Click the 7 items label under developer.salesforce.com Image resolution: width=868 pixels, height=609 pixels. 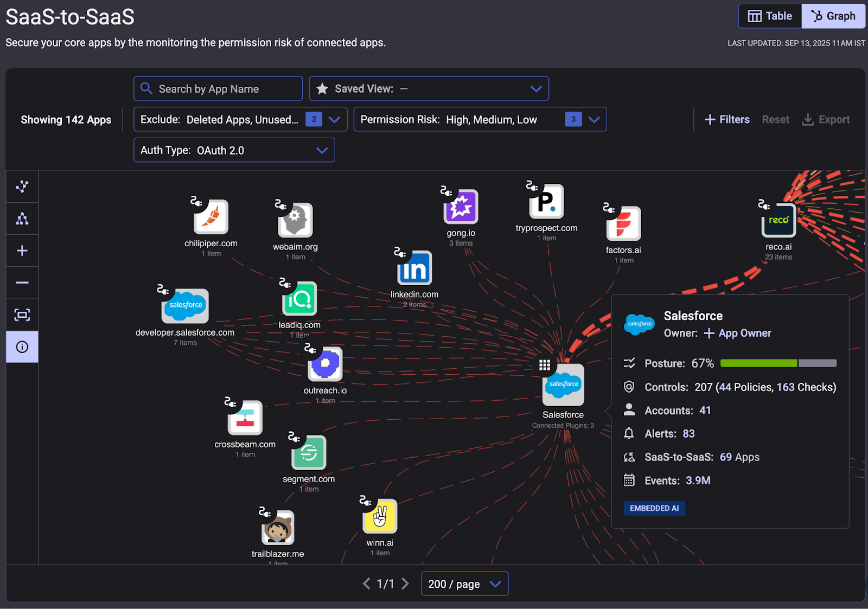(x=185, y=343)
